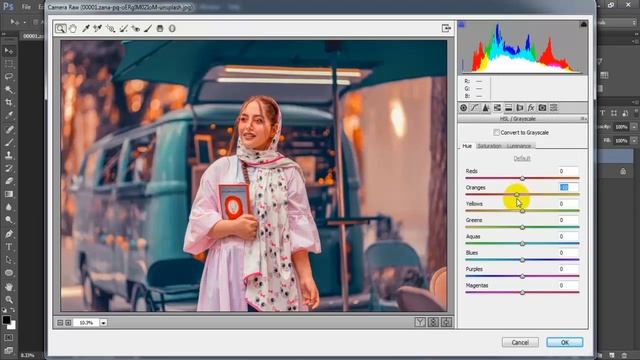This screenshot has height=360, width=640.
Task: Open the Tone Curve panel icon
Action: pos(474,108)
